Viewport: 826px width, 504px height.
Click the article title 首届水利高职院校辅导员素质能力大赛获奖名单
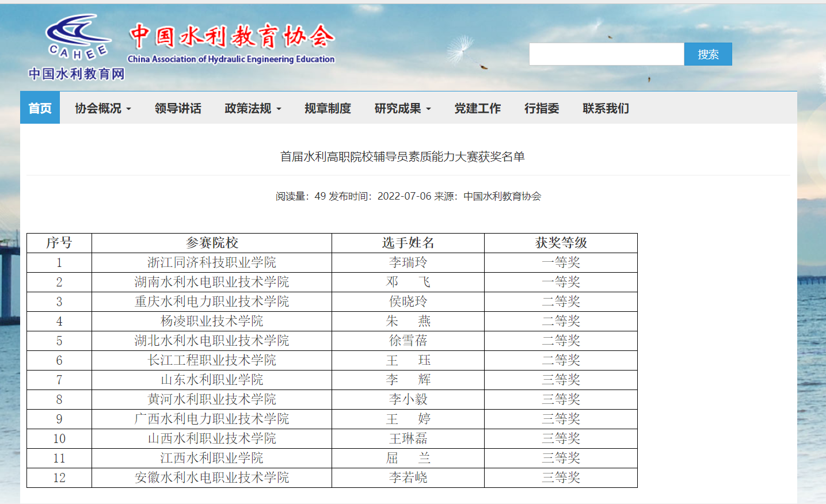pyautogui.click(x=402, y=156)
